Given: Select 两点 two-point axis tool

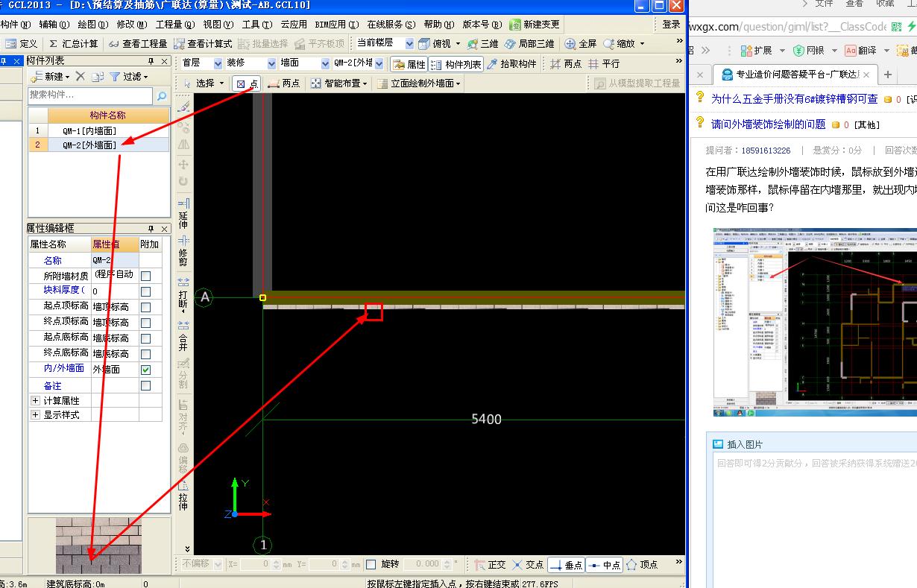Looking at the screenshot, I should (x=565, y=64).
